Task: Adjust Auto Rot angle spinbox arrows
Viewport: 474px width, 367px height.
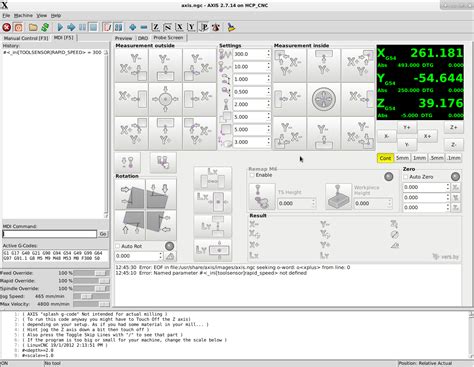Action: pos(161,256)
